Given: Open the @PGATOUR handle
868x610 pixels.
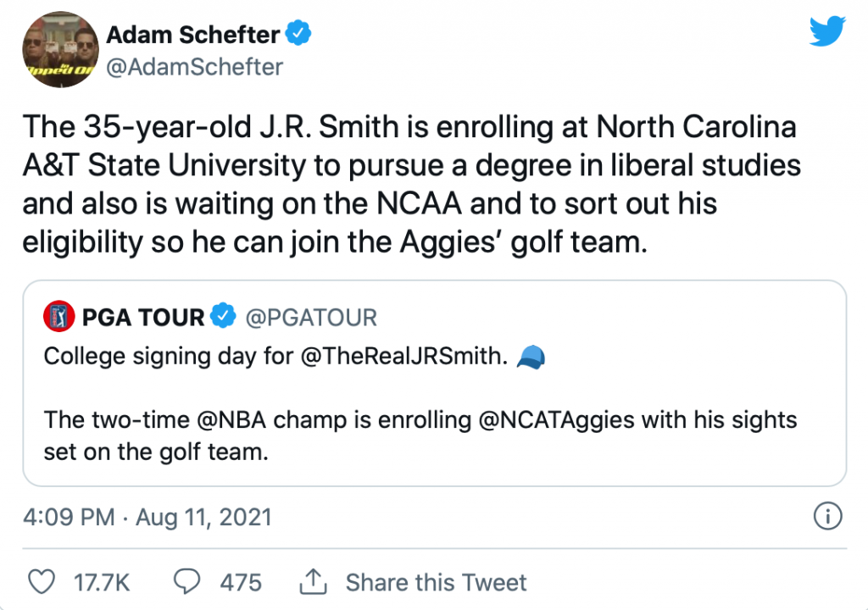Looking at the screenshot, I should pyautogui.click(x=311, y=318).
